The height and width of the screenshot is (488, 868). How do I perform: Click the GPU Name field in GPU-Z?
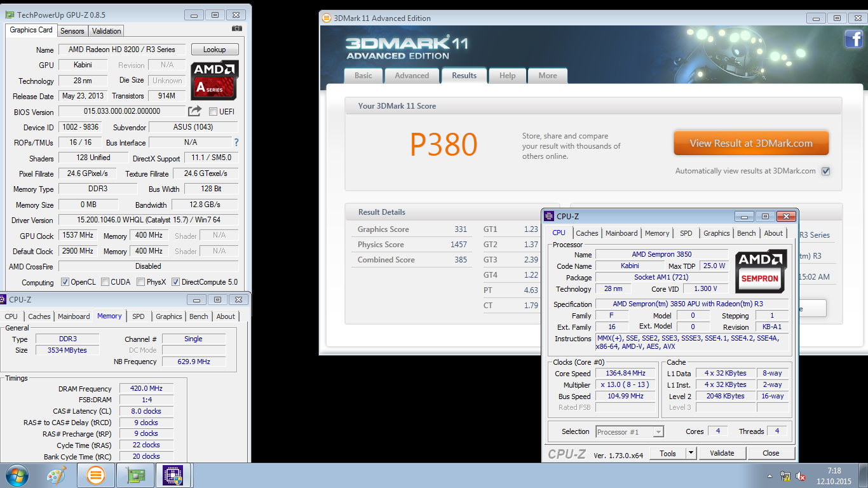(122, 50)
